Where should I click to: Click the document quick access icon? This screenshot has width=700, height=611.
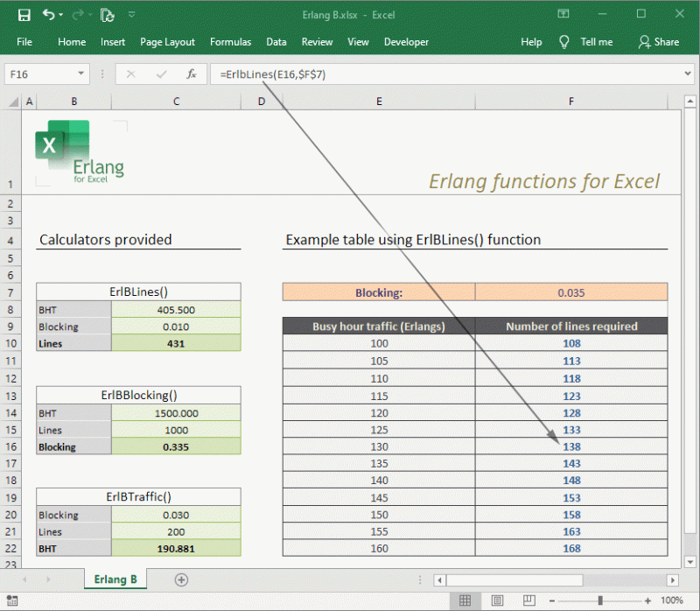pyautogui.click(x=107, y=15)
